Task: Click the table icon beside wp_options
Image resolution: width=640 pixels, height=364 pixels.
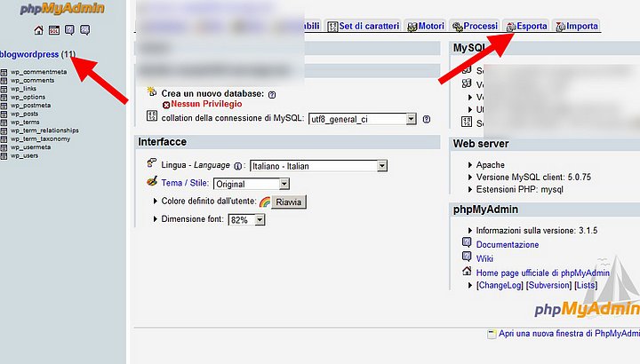Action: coord(4,98)
